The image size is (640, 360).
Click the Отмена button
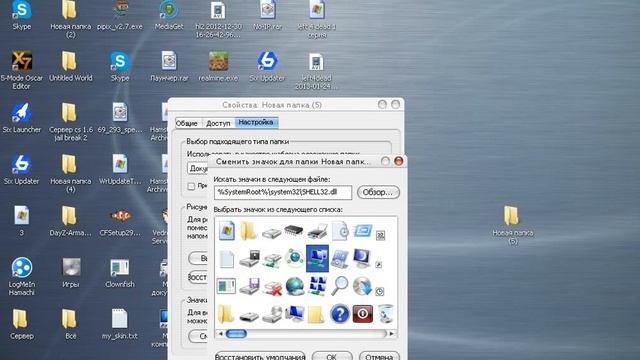(x=379, y=356)
